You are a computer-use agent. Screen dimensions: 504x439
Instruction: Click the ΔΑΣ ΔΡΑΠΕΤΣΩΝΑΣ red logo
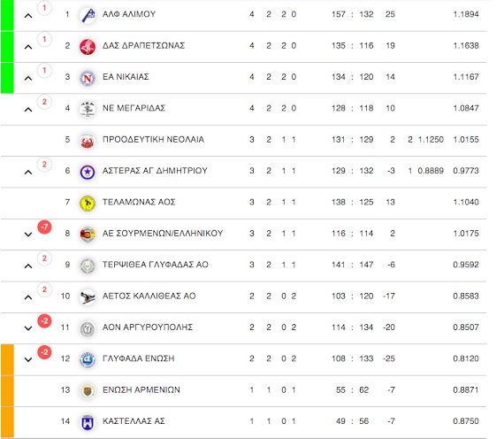(x=88, y=46)
